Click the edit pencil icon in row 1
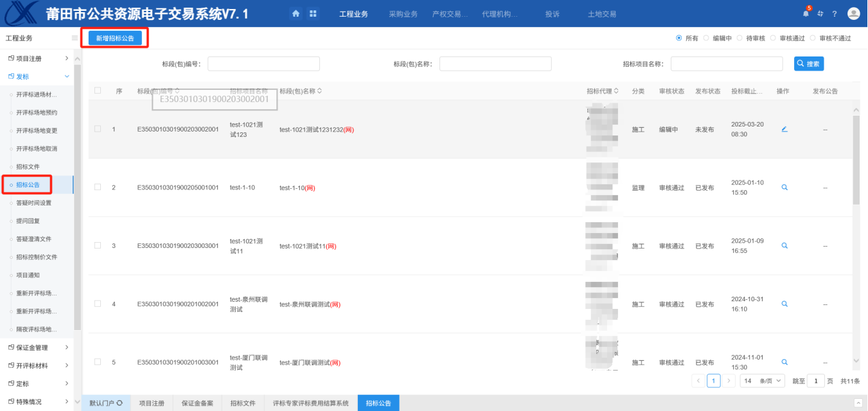This screenshot has width=868, height=411. click(784, 129)
